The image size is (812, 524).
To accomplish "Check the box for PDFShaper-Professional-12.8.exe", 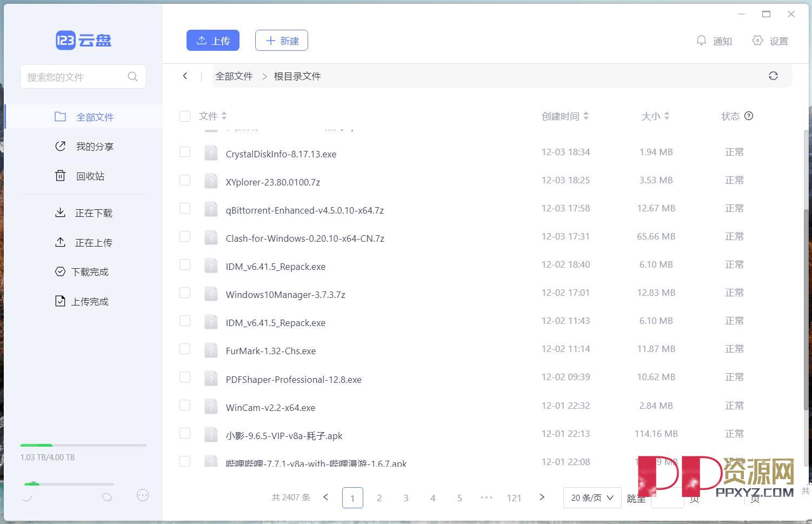I will click(x=185, y=377).
